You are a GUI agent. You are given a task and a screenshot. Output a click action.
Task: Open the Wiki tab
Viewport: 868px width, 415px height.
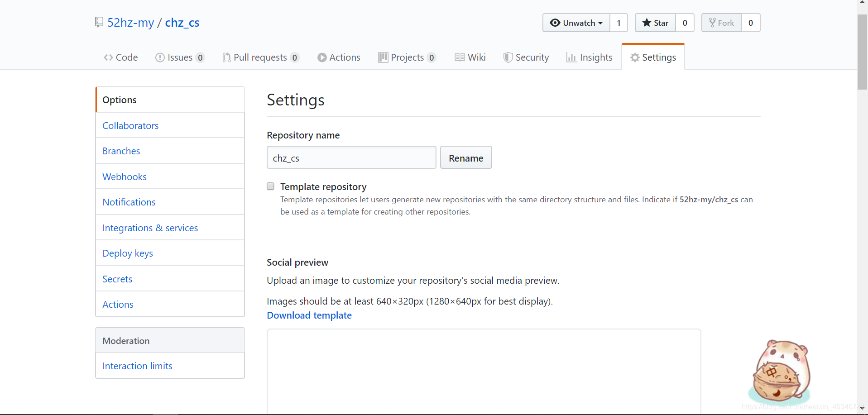[x=470, y=57]
